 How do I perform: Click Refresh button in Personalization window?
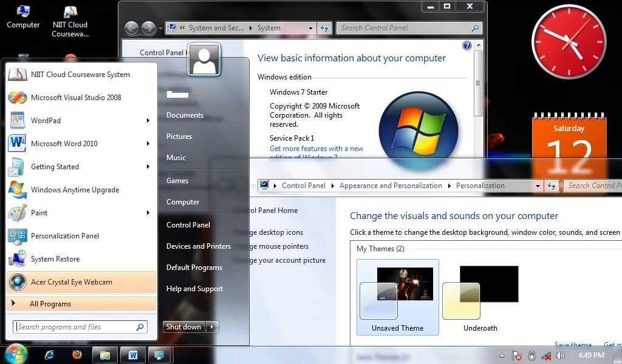552,186
